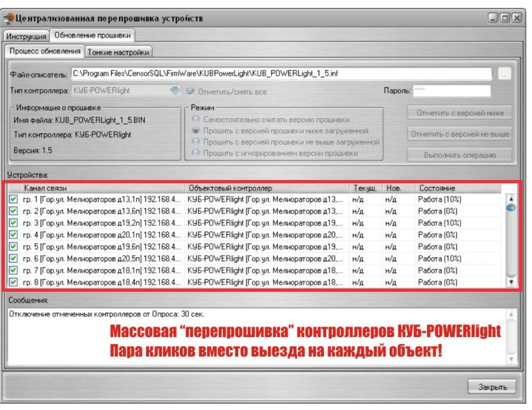Toggle checkbox for гр. 1 device row
This screenshot has height=410, width=532.
tap(13, 199)
